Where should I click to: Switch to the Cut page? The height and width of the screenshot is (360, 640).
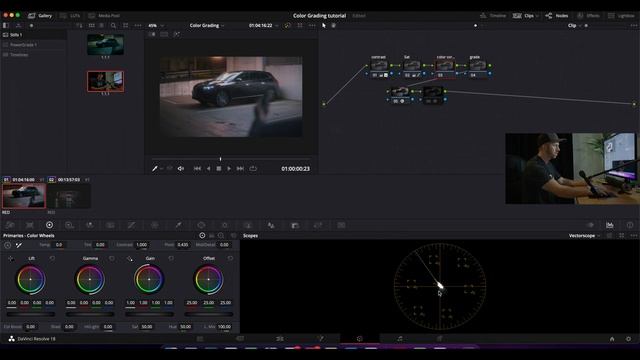pos(240,338)
